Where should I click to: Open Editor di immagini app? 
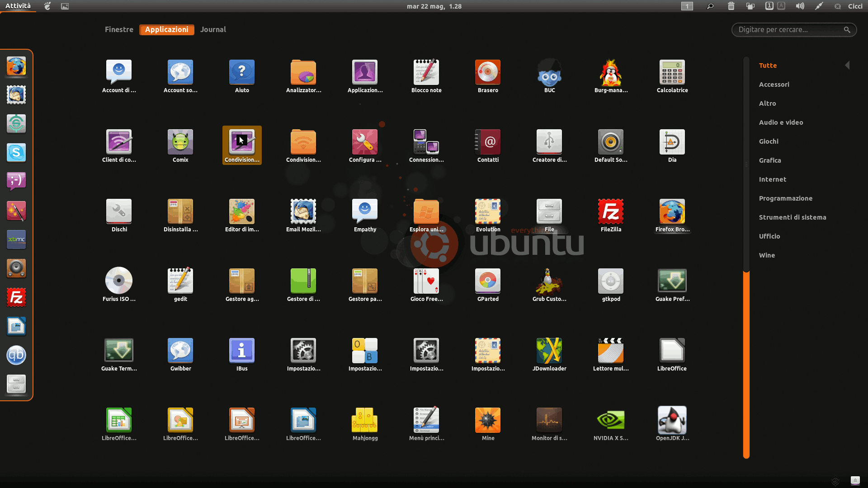[x=242, y=215]
